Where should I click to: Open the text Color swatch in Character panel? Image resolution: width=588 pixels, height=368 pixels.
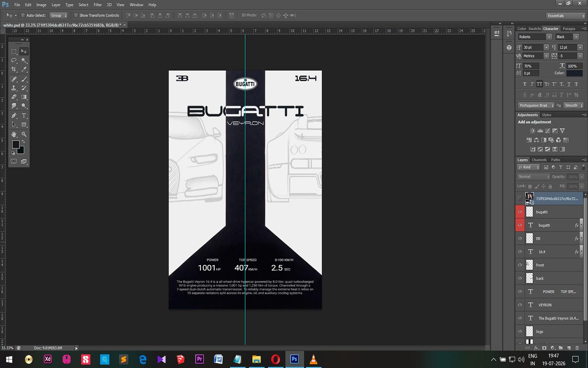point(574,73)
